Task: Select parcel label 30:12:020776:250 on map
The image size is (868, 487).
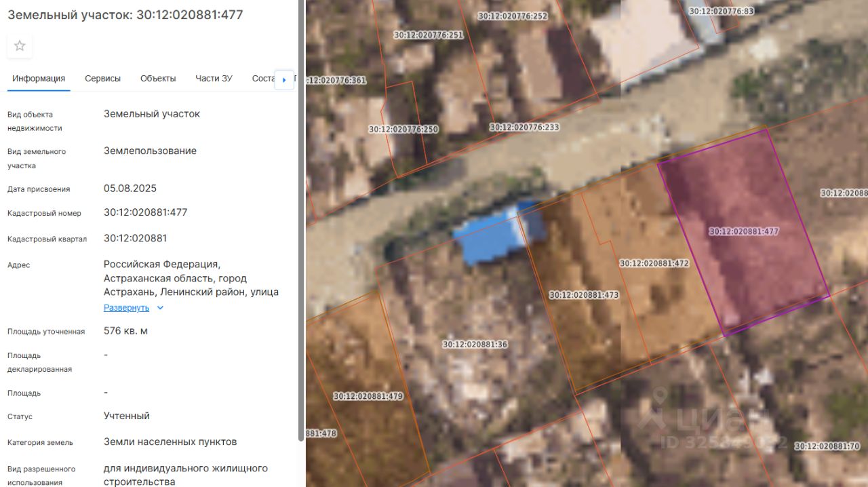Action: [x=403, y=129]
